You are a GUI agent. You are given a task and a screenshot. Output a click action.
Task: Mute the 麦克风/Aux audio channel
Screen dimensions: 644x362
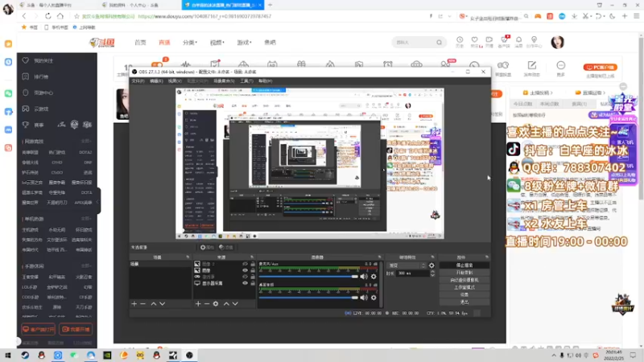[364, 277]
